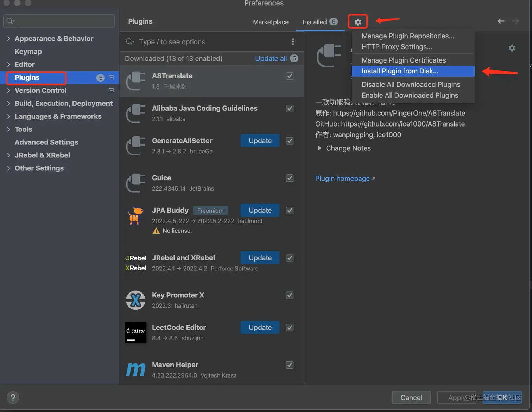Click the LeetCode Editor plugin icon
This screenshot has width=532, height=412.
[x=136, y=333]
